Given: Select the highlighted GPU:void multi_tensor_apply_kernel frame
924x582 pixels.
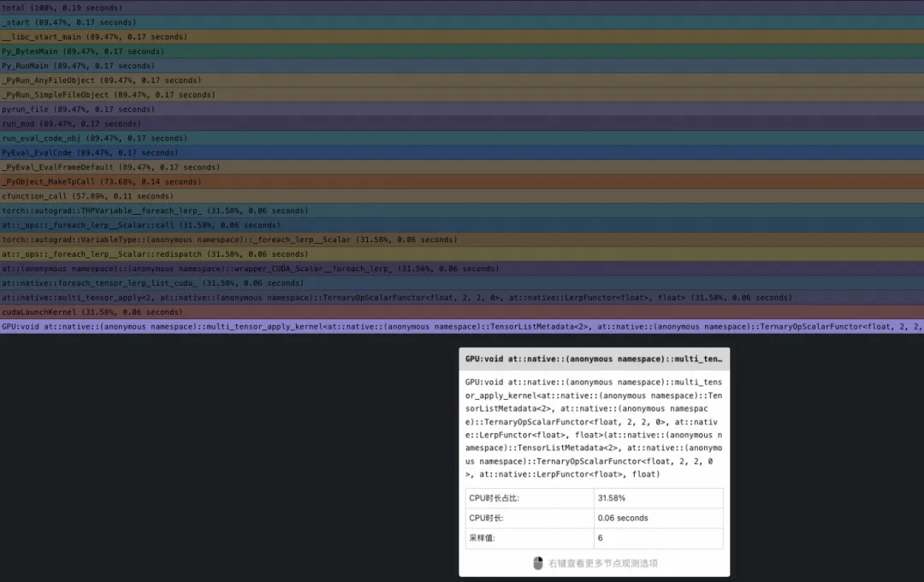Looking at the screenshot, I should tap(462, 326).
